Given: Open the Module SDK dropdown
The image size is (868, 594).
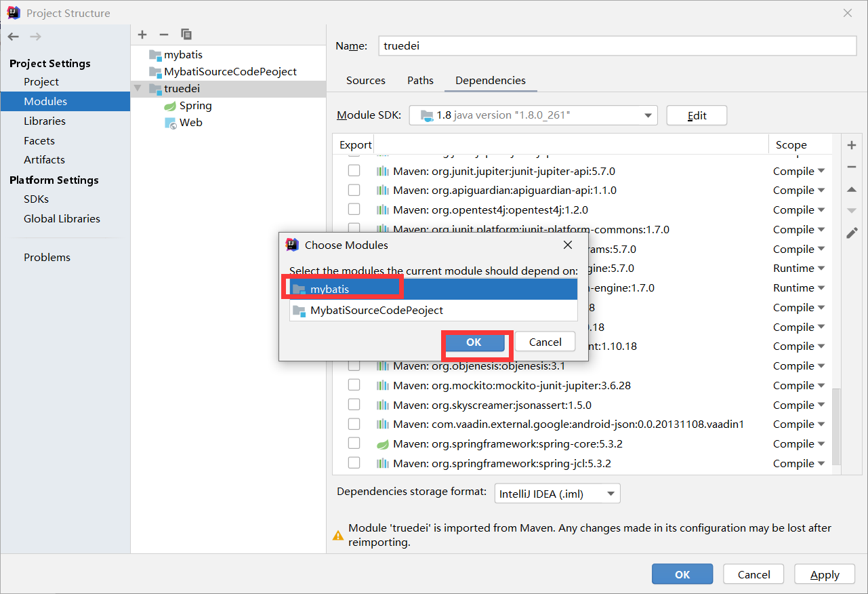Looking at the screenshot, I should (533, 115).
